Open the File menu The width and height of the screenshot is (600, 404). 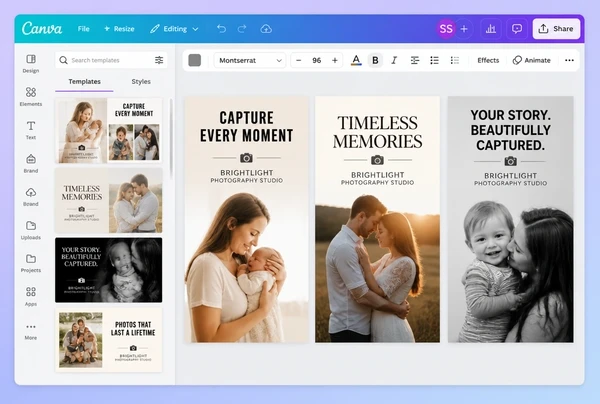83,29
